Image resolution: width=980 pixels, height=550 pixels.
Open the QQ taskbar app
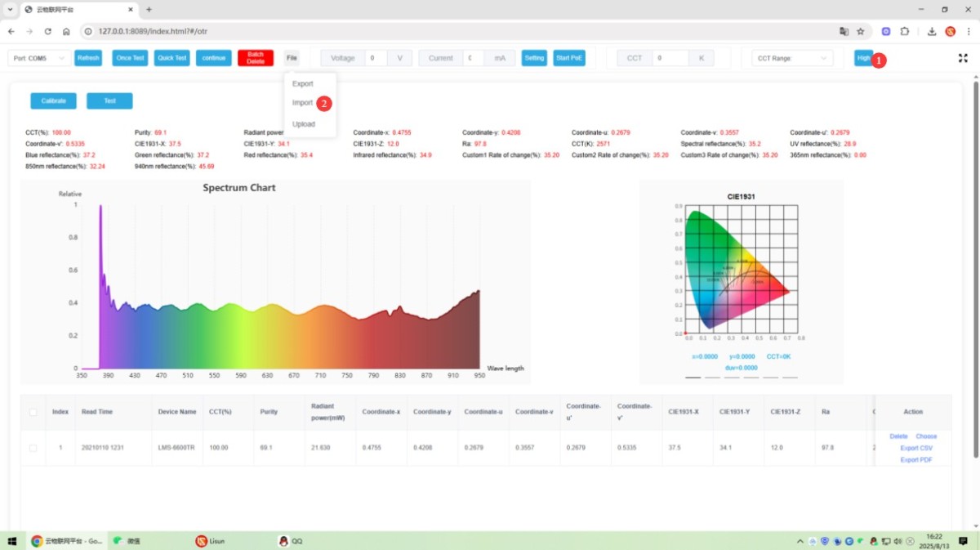coord(291,541)
